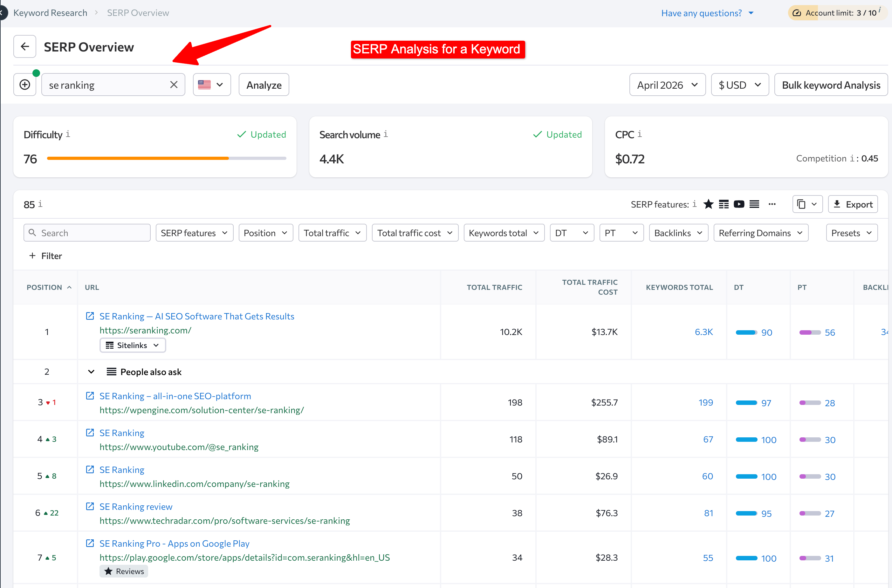This screenshot has height=588, width=892.
Task: Open the DT filter dropdown
Action: 572,233
